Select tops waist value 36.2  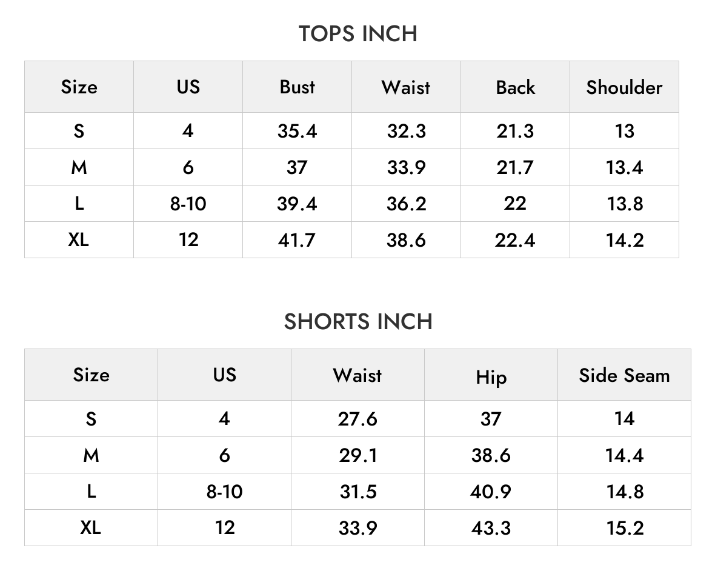tap(407, 204)
